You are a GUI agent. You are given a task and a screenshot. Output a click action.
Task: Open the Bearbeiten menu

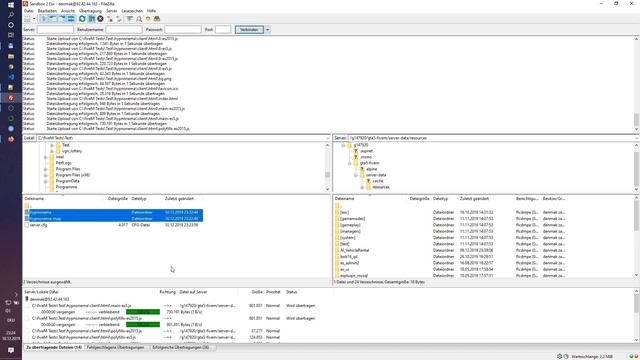[x=47, y=11]
